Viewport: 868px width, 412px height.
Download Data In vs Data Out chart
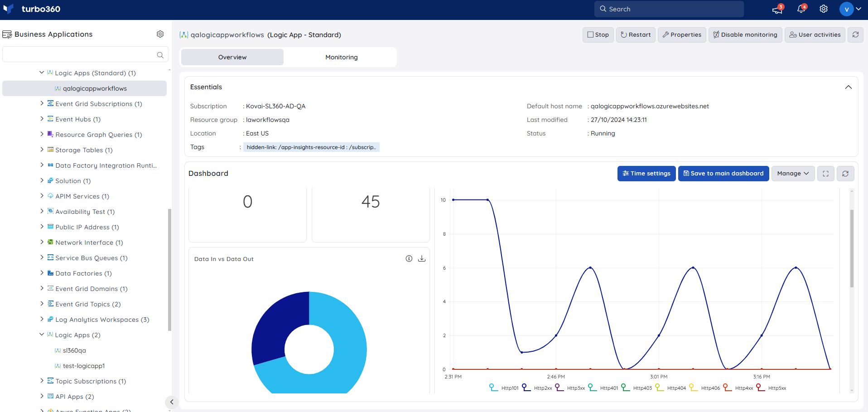tap(422, 258)
